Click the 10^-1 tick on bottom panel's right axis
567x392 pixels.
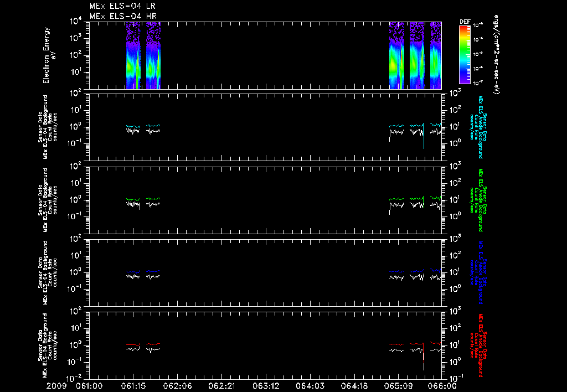click(456, 378)
